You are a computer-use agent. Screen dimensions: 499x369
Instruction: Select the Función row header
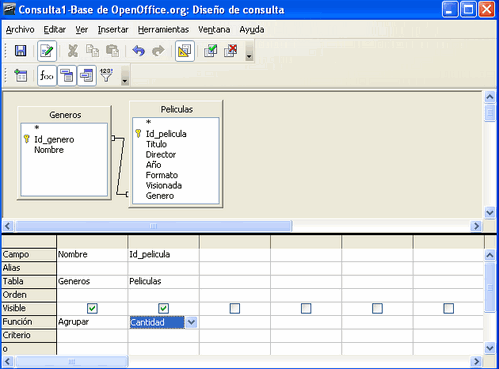[29, 322]
